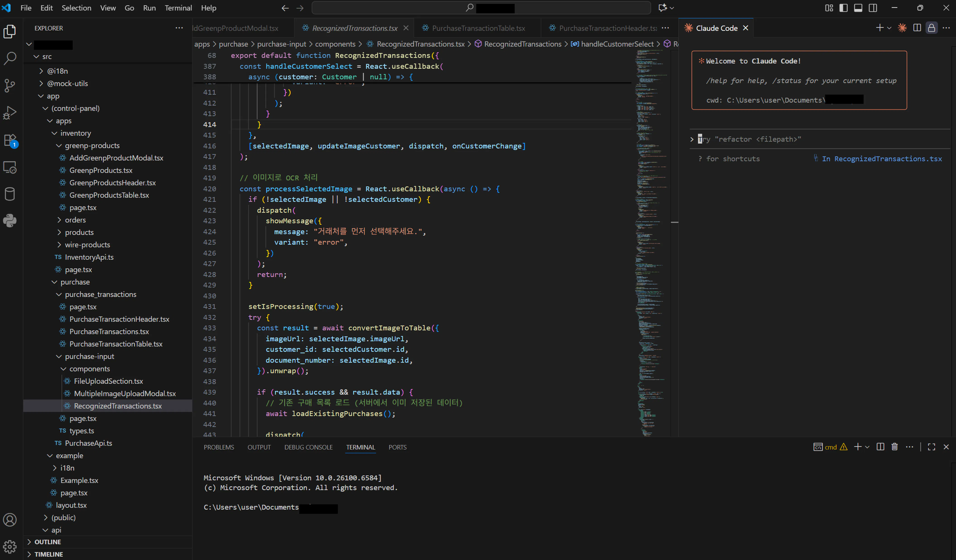The width and height of the screenshot is (956, 560).
Task: Toggle the secondary side bar visibility
Action: (x=872, y=8)
